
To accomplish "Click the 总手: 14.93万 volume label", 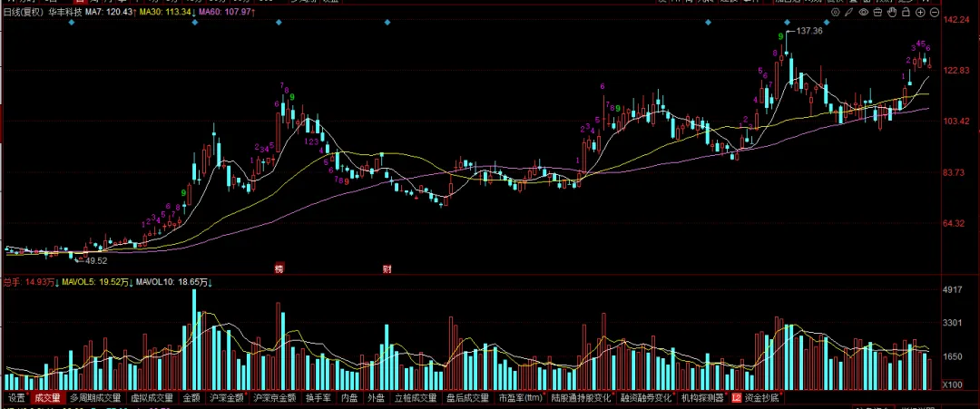I will [x=31, y=283].
